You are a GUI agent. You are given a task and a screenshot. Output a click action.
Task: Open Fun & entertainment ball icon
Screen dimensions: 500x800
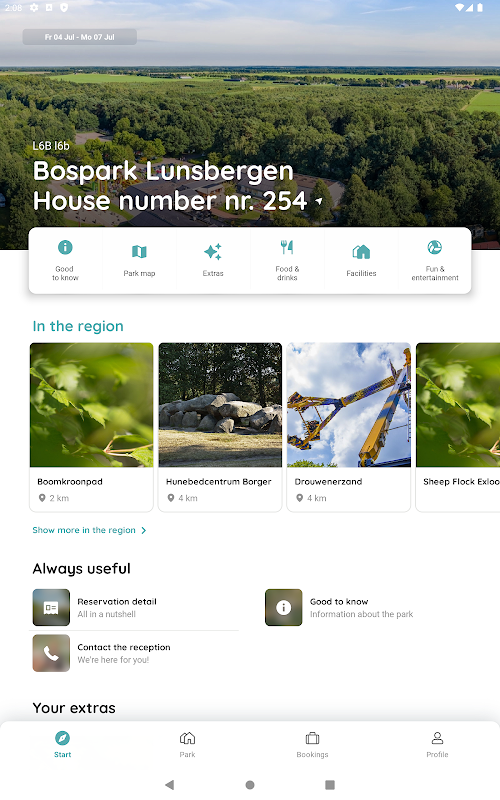[x=435, y=247]
